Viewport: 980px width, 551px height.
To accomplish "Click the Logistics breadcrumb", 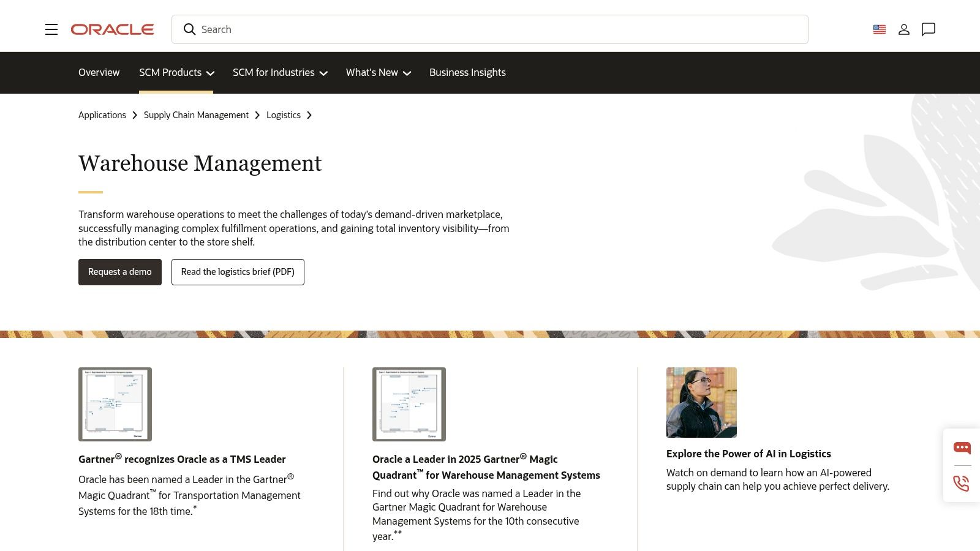I will [284, 115].
